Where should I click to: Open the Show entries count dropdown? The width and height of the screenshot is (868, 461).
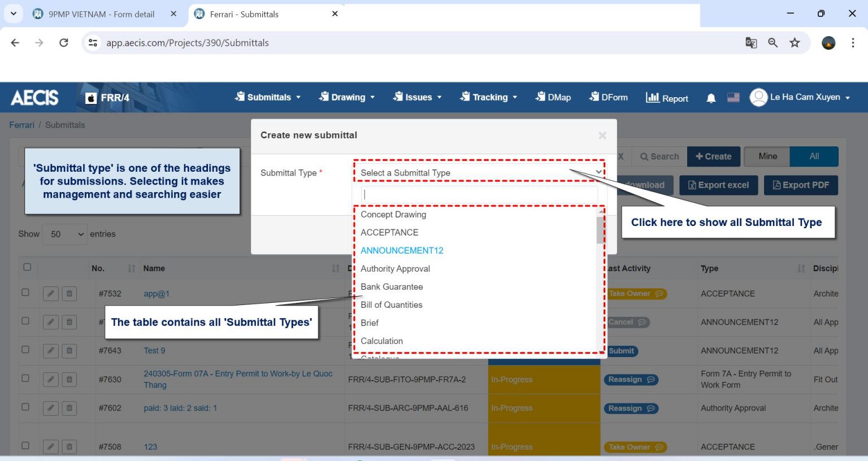65,234
